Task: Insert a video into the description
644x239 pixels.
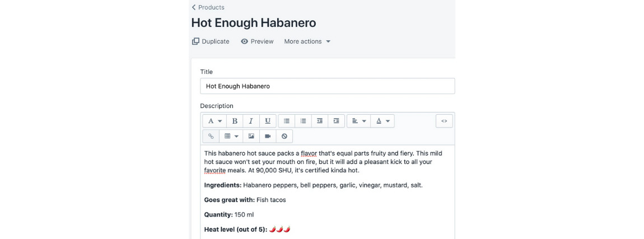Action: click(x=268, y=136)
